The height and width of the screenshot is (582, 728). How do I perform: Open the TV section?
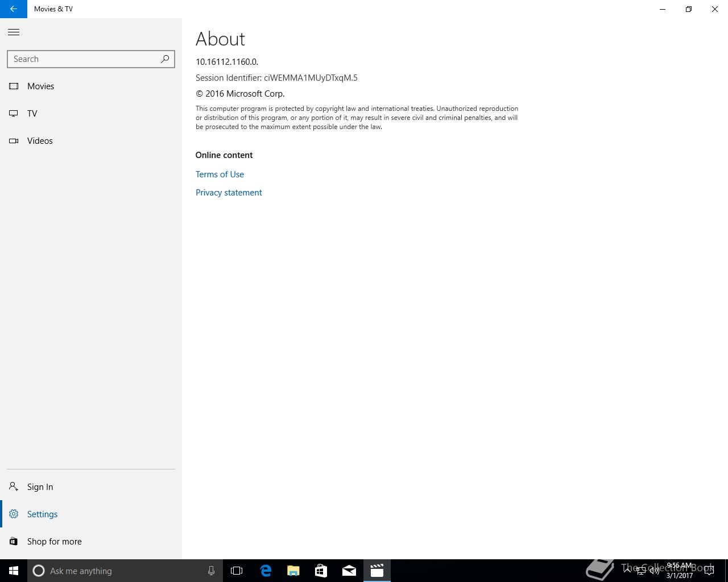[x=91, y=114]
